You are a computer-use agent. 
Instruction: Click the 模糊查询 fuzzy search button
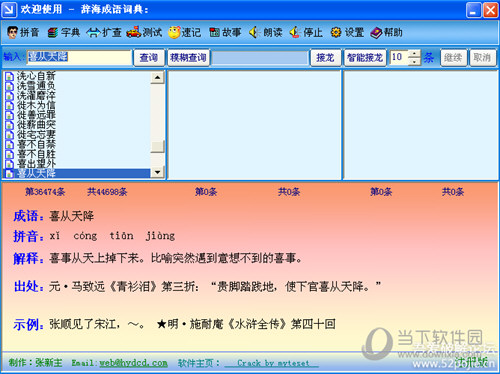(188, 58)
